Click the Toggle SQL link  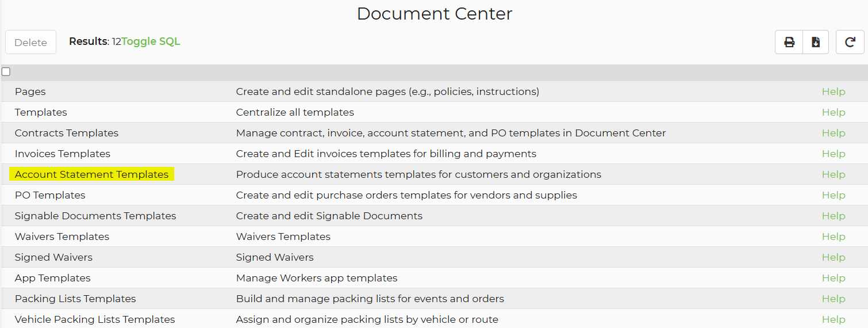[x=151, y=41]
